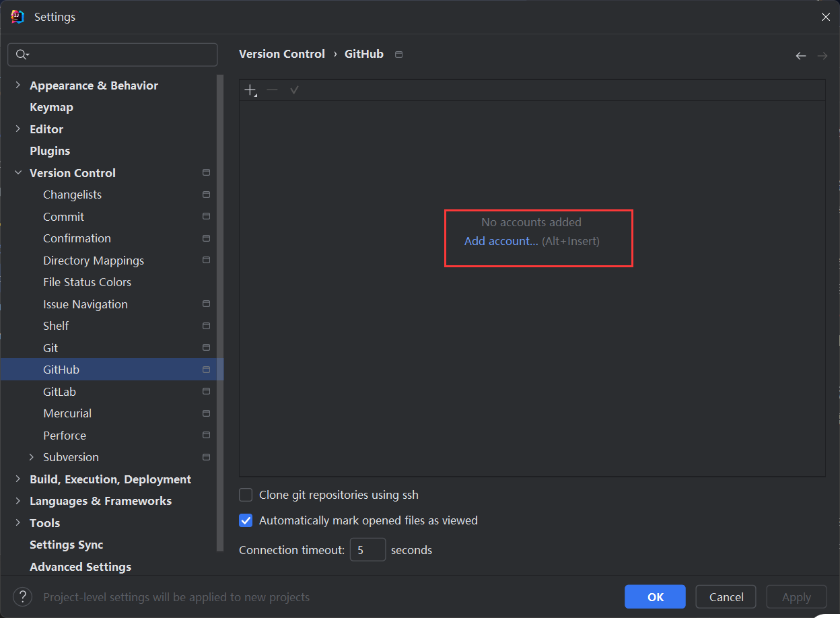The width and height of the screenshot is (840, 618).
Task: Select the Commit row
Action: coord(112,217)
